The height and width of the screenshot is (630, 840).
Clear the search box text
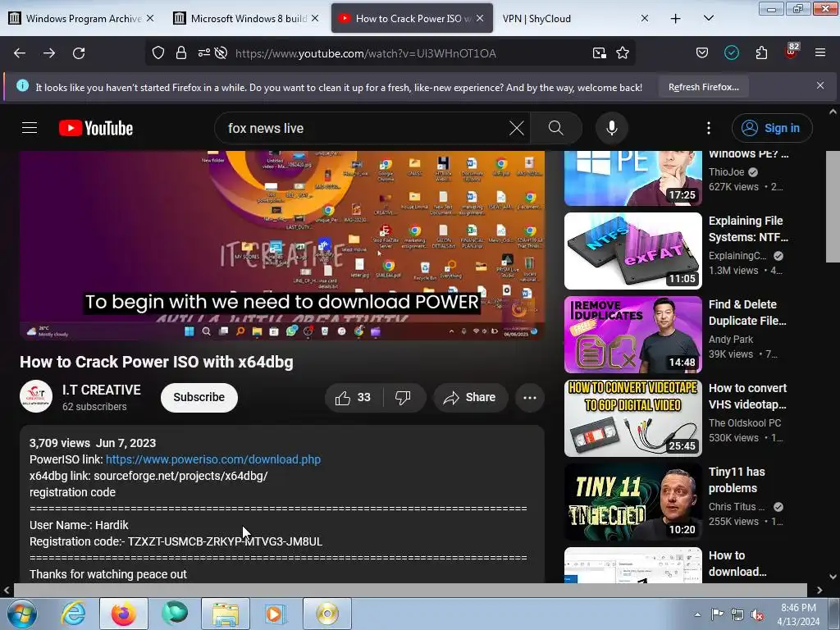(x=517, y=128)
